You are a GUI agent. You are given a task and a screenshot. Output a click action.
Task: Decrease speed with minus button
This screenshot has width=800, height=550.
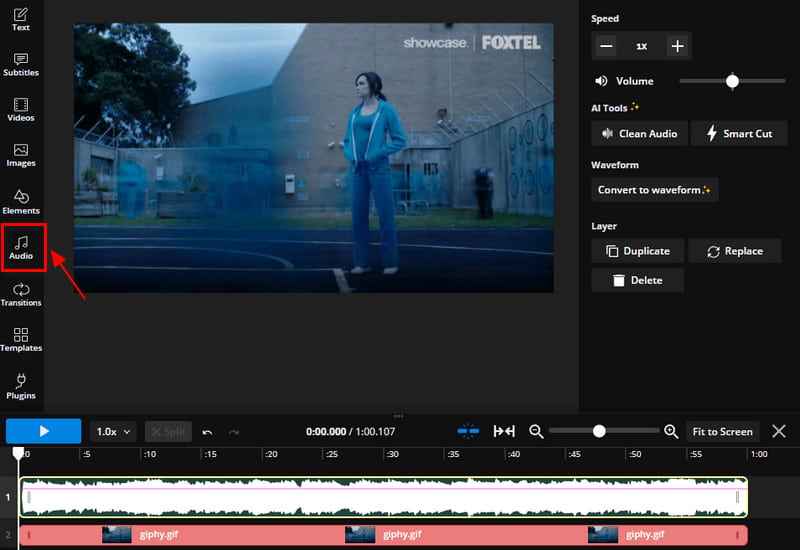click(x=606, y=46)
